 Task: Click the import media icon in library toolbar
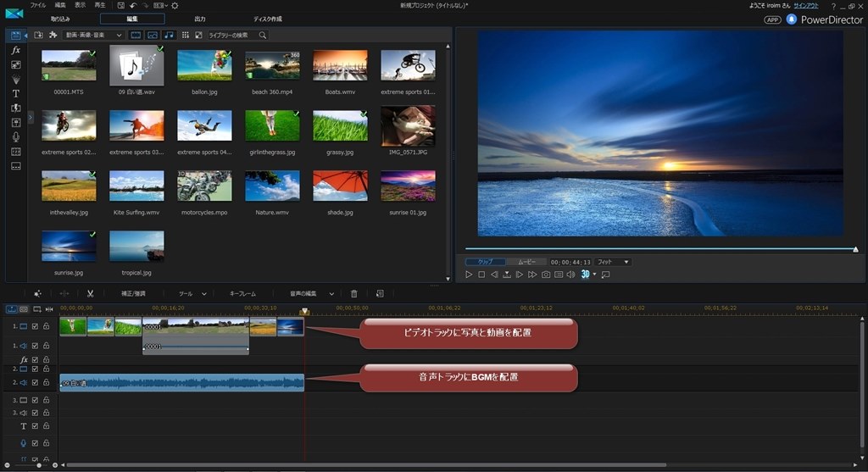tap(38, 35)
